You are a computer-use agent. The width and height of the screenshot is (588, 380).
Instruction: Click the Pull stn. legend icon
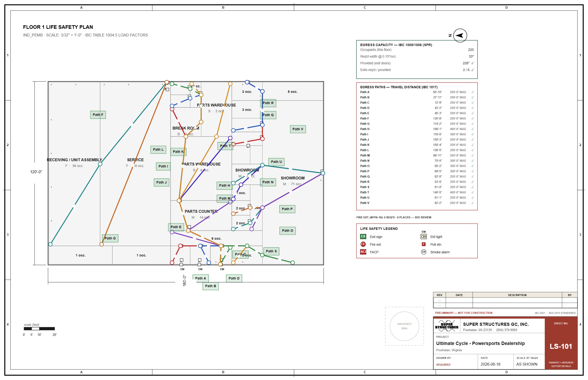[423, 244]
